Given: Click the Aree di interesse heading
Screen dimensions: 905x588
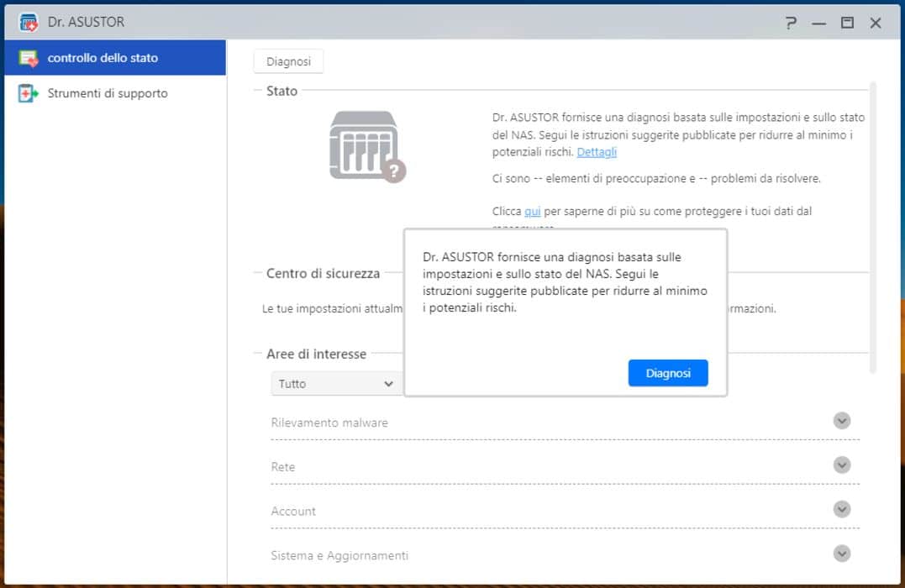Looking at the screenshot, I should (316, 354).
